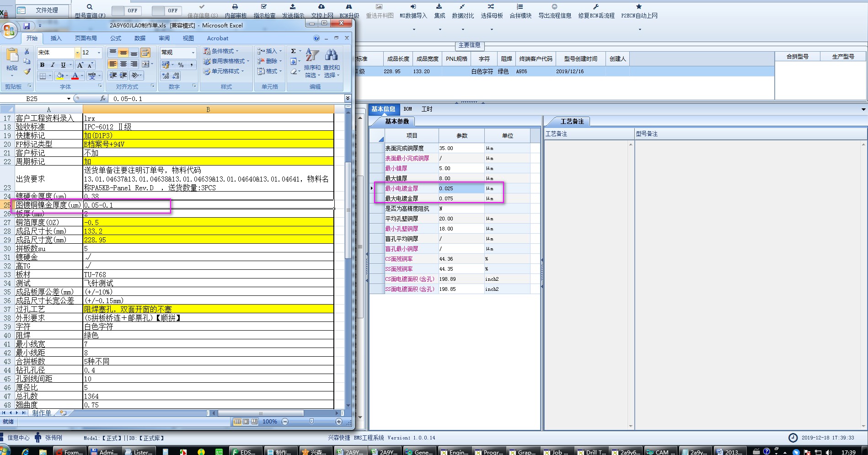868x455 pixels.
Task: Click 数据对比 toolbar button
Action: pyautogui.click(x=462, y=11)
